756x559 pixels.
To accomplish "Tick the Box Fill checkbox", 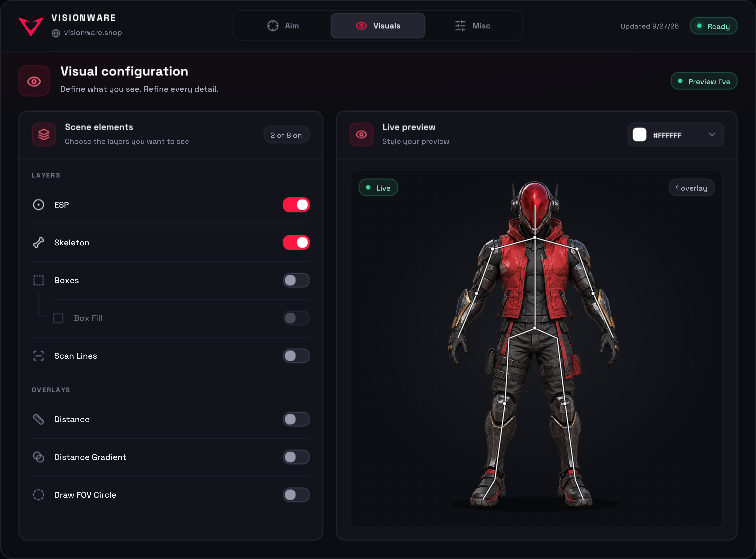I will (x=58, y=318).
